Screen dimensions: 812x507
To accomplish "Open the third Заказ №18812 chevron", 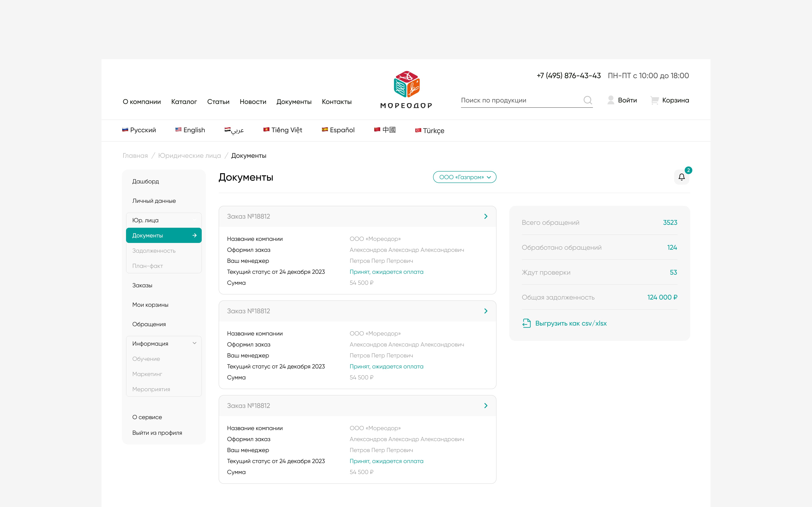I will click(486, 406).
